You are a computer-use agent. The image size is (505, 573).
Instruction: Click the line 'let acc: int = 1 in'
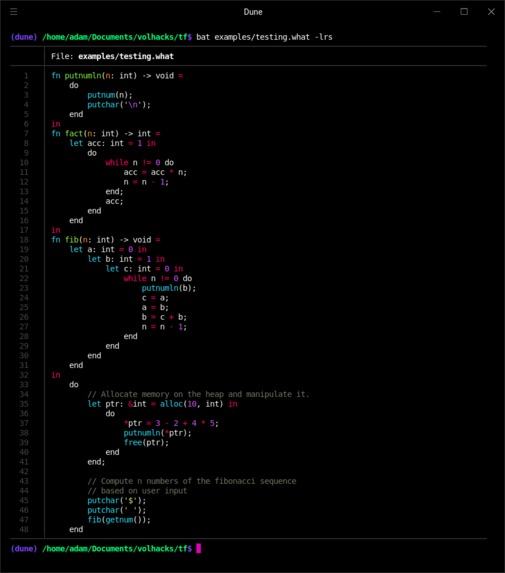pyautogui.click(x=113, y=143)
